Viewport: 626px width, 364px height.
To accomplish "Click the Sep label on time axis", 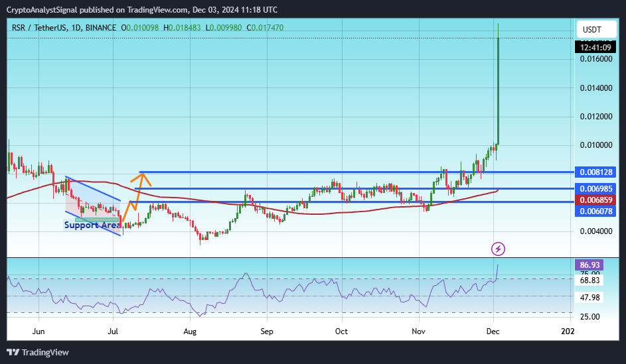I will point(267,332).
